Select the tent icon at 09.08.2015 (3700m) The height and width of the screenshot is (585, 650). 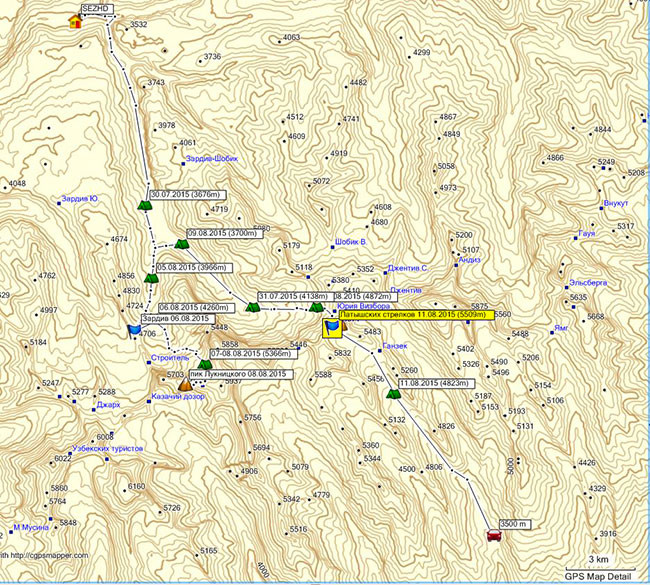tap(182, 244)
